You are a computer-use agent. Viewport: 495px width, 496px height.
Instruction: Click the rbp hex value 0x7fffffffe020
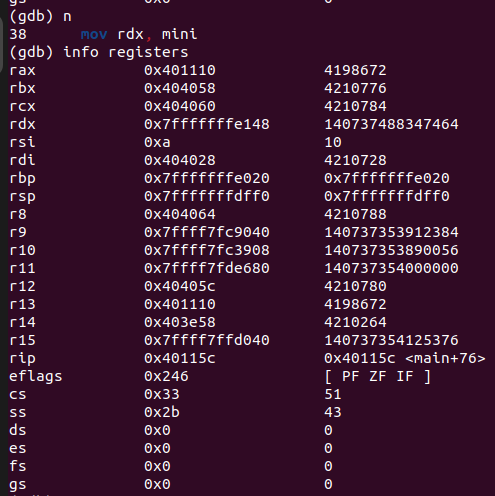[x=207, y=178]
